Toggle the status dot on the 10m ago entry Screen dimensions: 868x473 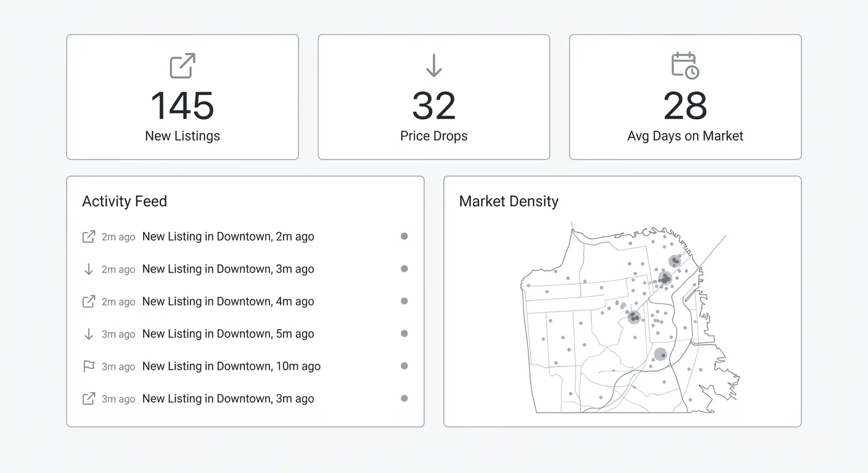pos(404,366)
